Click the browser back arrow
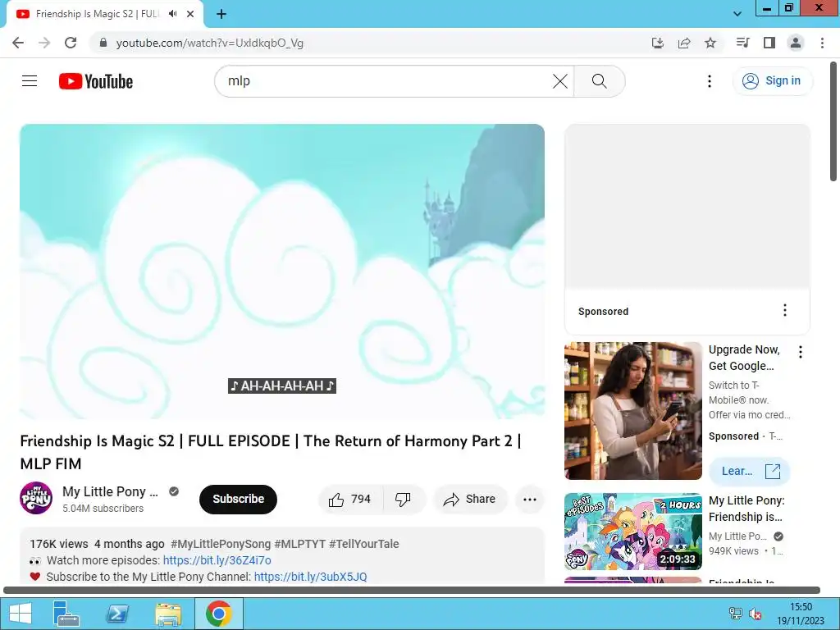Viewport: 840px width, 630px height. [18, 43]
